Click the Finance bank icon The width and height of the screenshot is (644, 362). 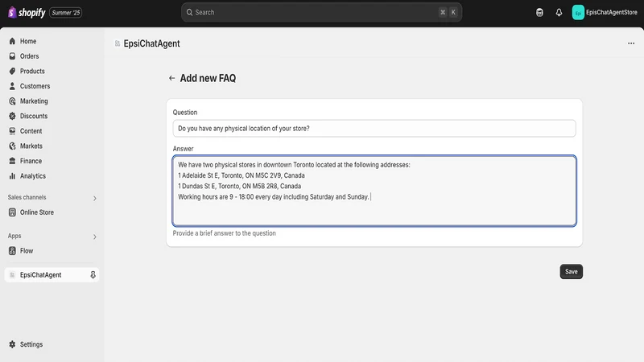[12, 161]
